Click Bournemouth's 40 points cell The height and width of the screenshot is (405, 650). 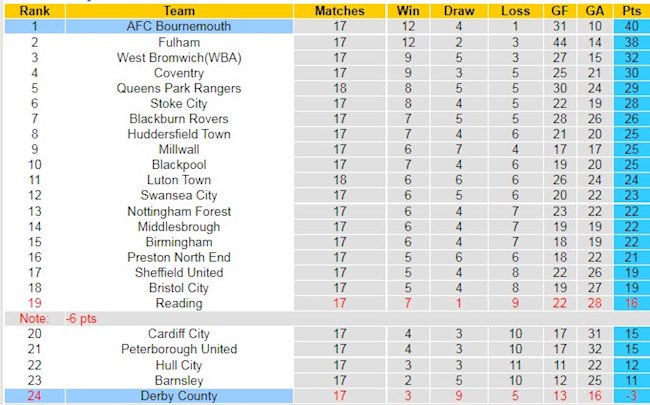(x=631, y=27)
